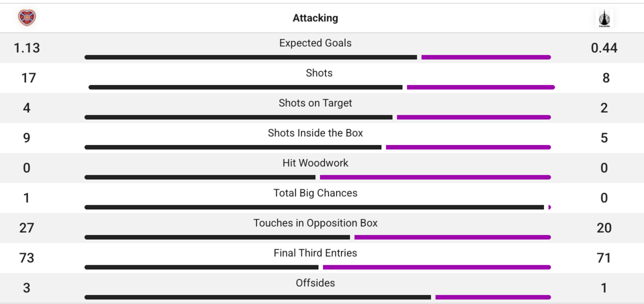Click Falkirk's Expected Goals value 0.44
Viewport: 644px width, 304px height.
604,48
